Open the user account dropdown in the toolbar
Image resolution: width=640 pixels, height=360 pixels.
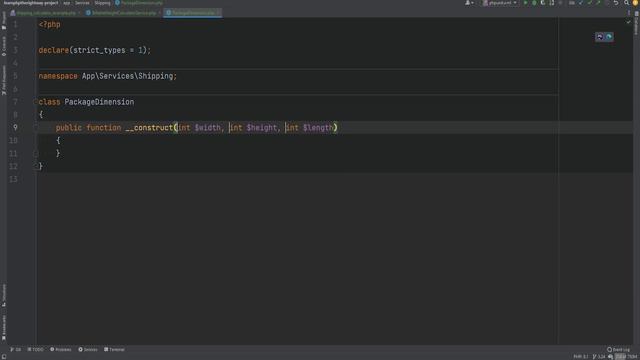tap(469, 3)
